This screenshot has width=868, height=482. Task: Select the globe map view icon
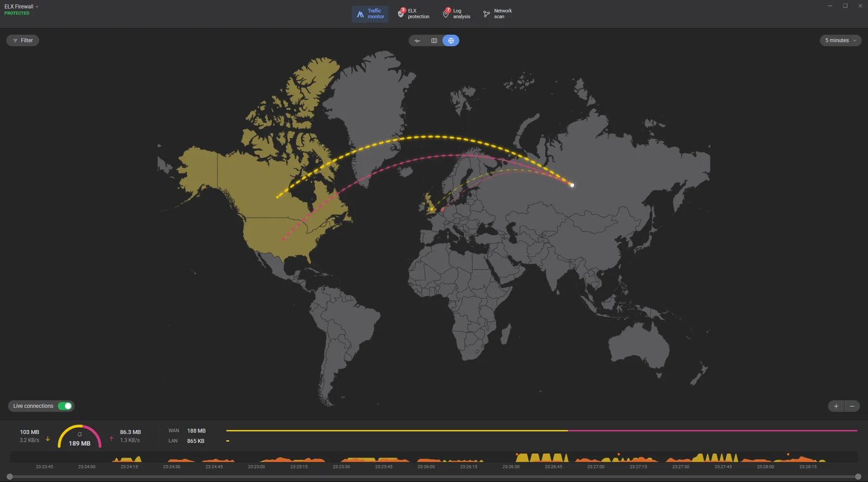tap(451, 41)
